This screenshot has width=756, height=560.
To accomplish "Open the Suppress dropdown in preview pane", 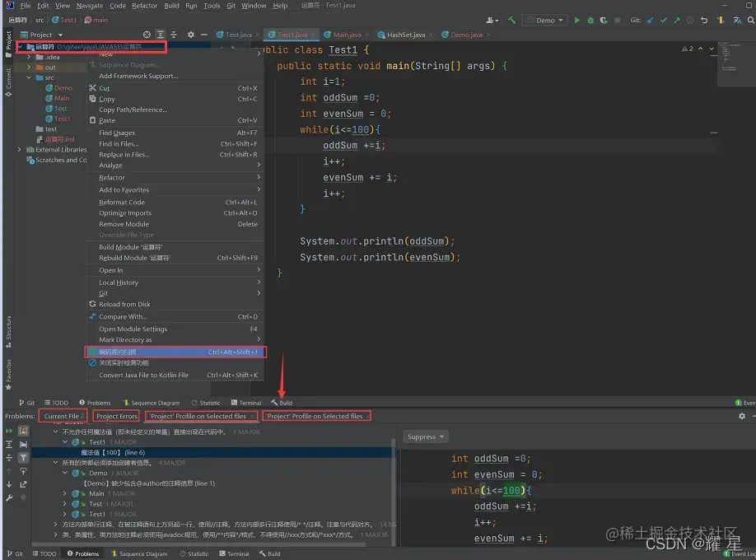I will click(425, 436).
